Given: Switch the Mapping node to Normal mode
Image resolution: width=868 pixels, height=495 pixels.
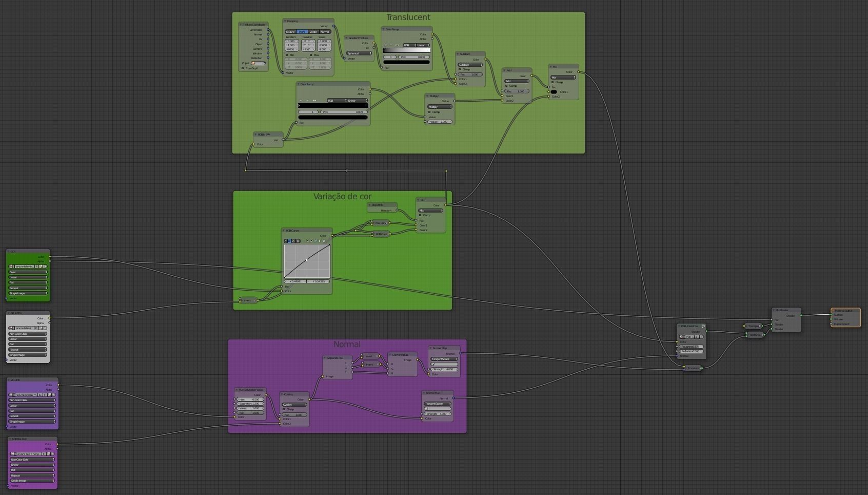Looking at the screenshot, I should (324, 32).
